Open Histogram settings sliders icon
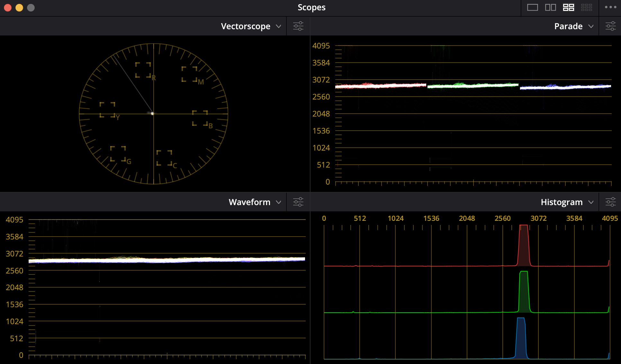This screenshot has height=364, width=621. (610, 202)
